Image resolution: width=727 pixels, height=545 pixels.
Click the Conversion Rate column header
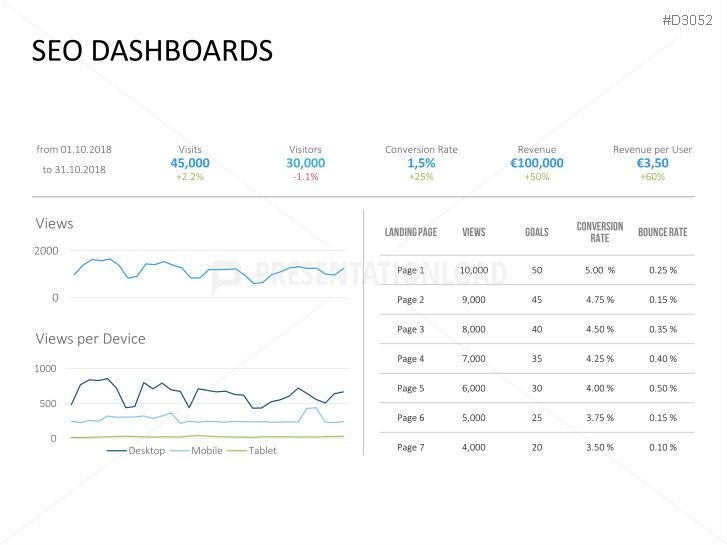pyautogui.click(x=599, y=232)
